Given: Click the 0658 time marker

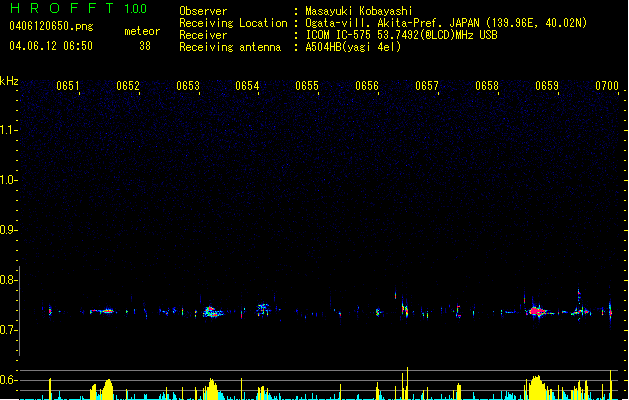Looking at the screenshot, I should click(487, 86).
